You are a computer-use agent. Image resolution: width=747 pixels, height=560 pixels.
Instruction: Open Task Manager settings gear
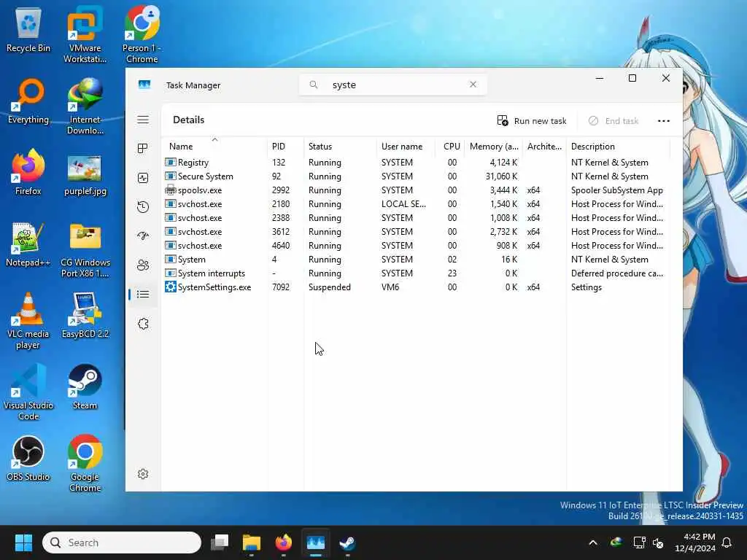(143, 474)
